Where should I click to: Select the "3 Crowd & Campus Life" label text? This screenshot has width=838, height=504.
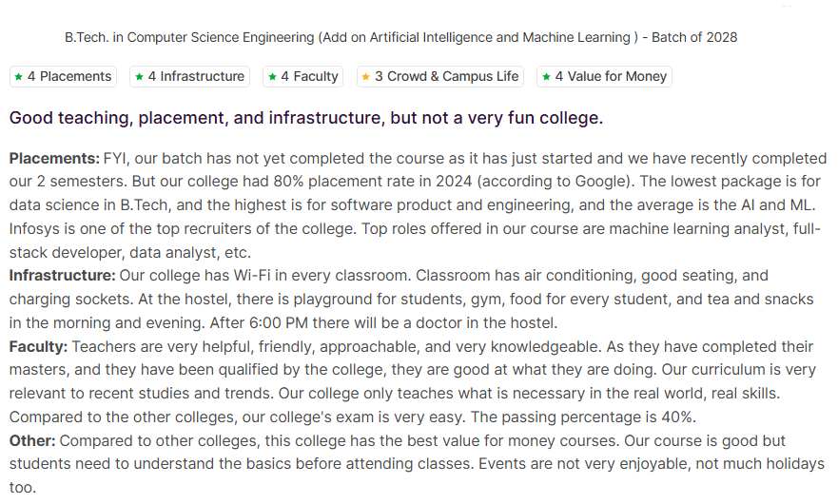pos(446,77)
